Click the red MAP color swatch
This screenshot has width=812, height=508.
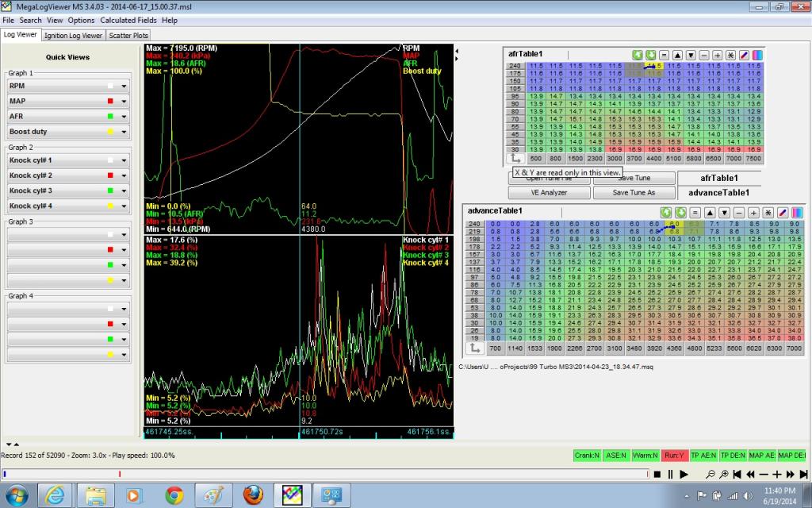click(110, 102)
